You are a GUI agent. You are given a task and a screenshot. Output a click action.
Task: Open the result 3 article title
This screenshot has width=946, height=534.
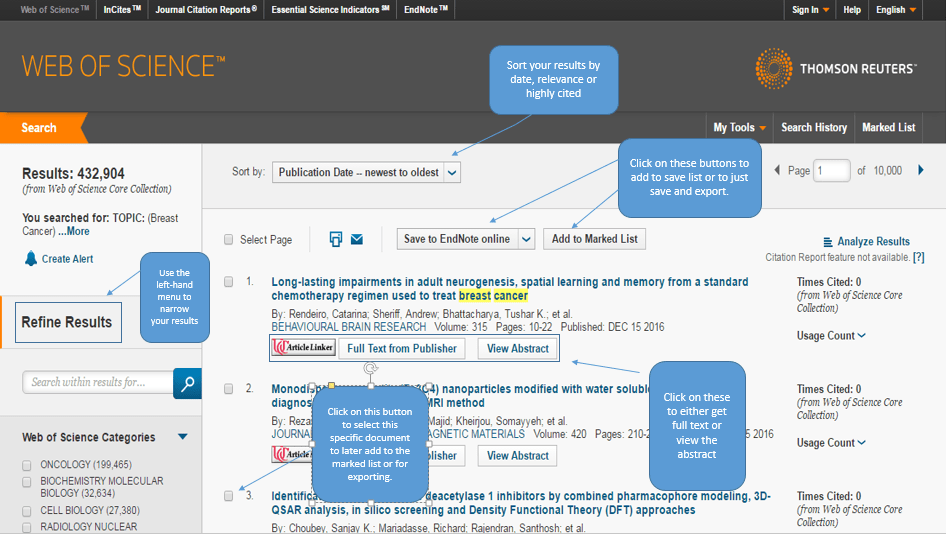click(521, 503)
